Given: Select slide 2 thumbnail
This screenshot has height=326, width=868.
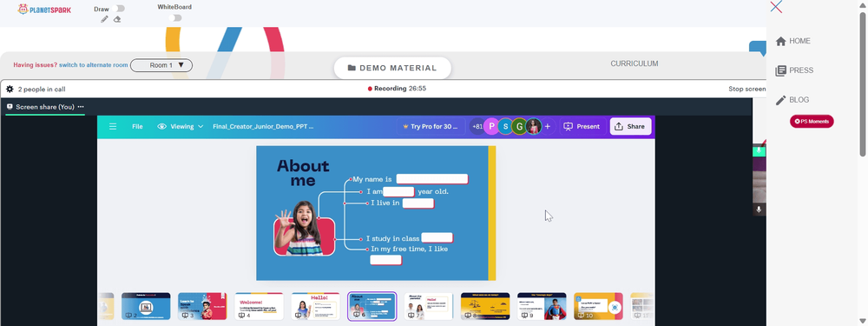Looking at the screenshot, I should pyautogui.click(x=146, y=306).
